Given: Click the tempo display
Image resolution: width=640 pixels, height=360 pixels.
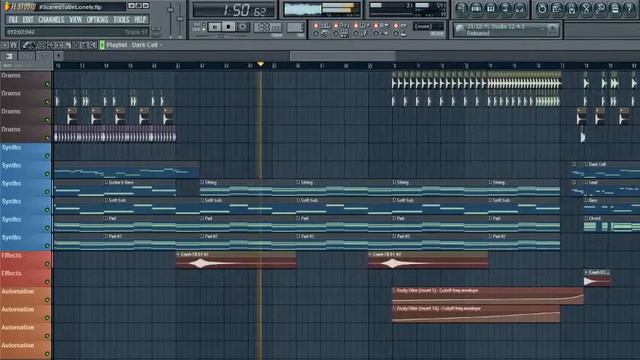Looking at the screenshot, I should coord(267,27).
